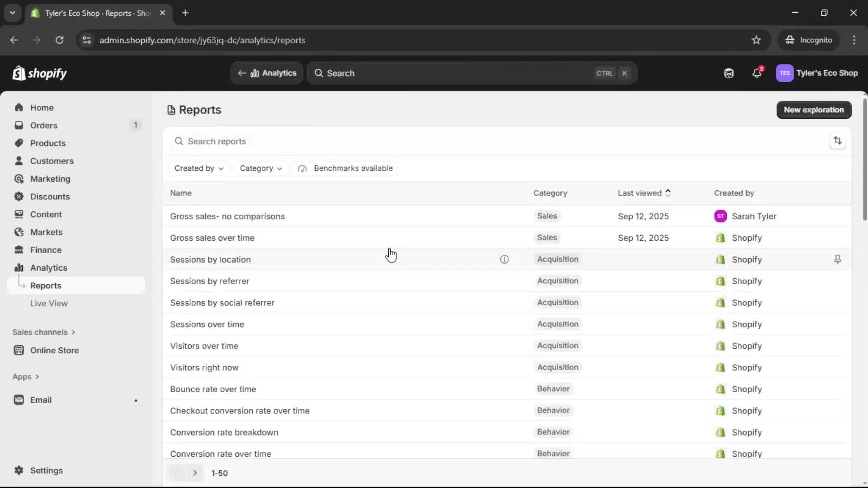Expand the Apps section in sidebar

(26, 376)
